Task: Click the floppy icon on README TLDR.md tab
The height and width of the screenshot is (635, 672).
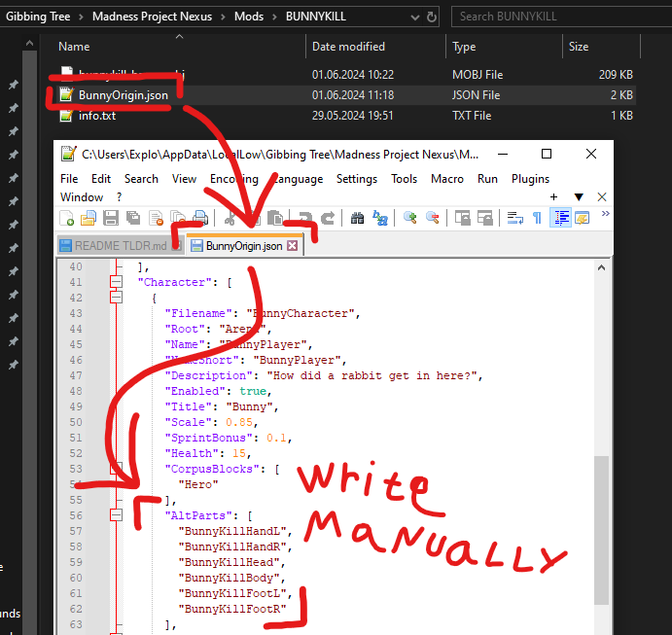Action: pyautogui.click(x=65, y=245)
